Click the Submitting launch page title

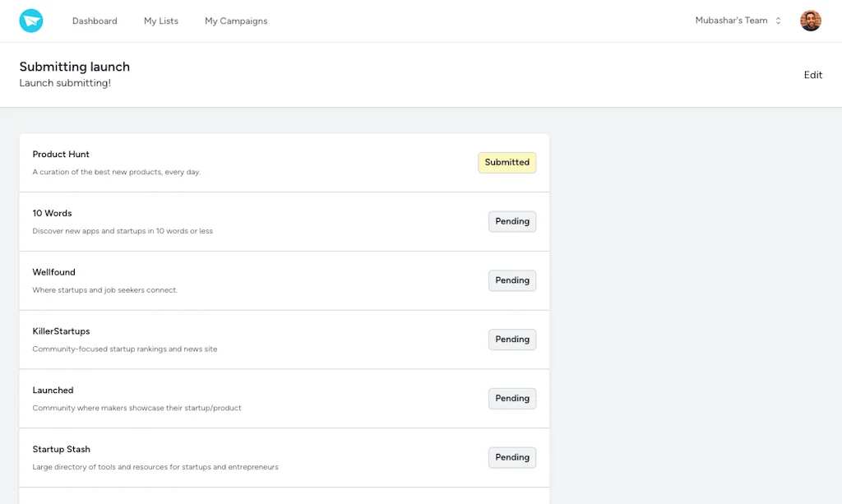(x=74, y=67)
